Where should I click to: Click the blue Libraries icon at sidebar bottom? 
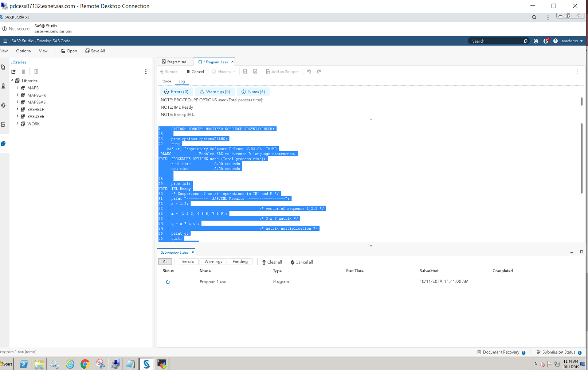coord(3,144)
